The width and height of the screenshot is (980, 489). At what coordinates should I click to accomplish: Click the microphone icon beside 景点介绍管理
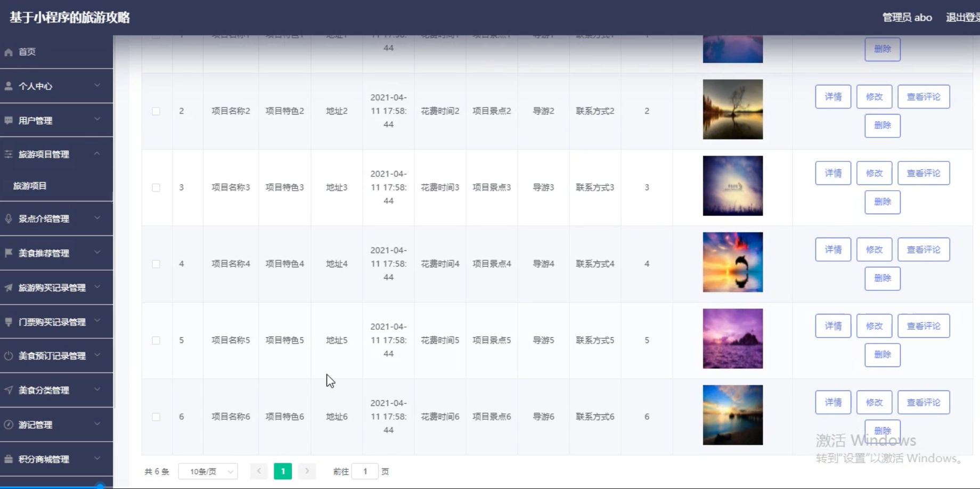pyautogui.click(x=9, y=218)
